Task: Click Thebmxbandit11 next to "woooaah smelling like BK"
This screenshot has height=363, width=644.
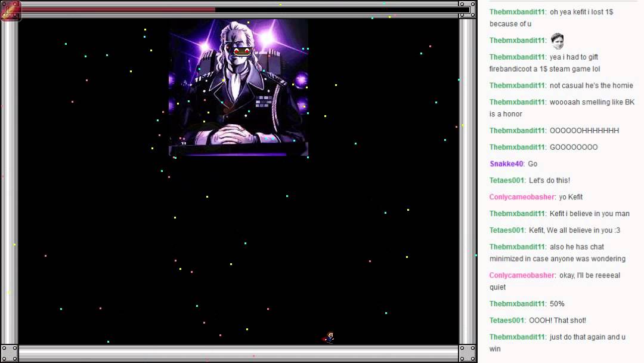Action: [517, 102]
